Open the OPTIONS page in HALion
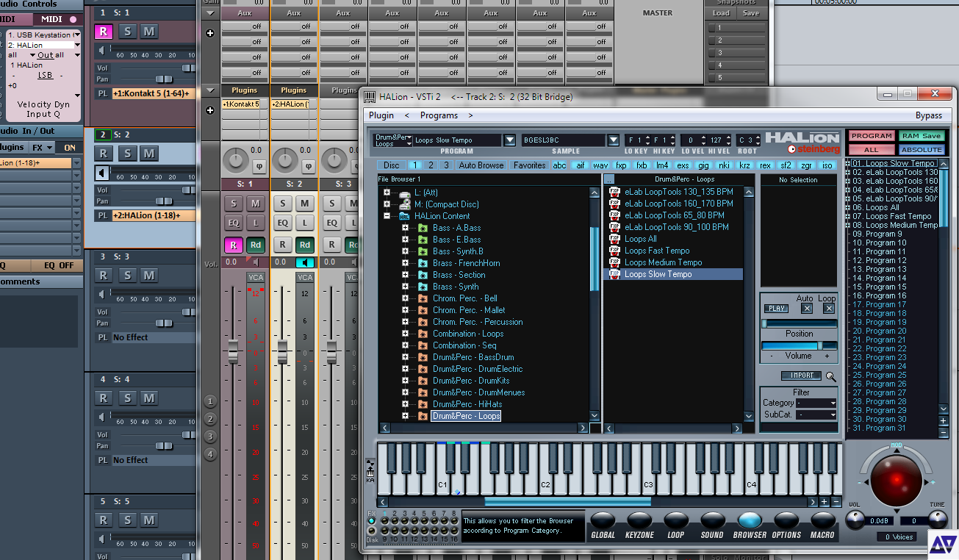The height and width of the screenshot is (560, 959). click(786, 521)
